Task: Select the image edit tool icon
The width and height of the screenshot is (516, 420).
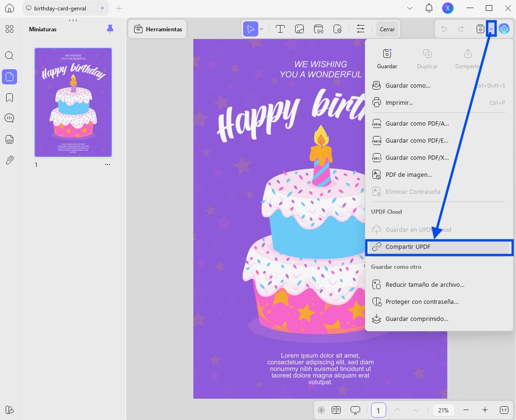Action: point(299,29)
